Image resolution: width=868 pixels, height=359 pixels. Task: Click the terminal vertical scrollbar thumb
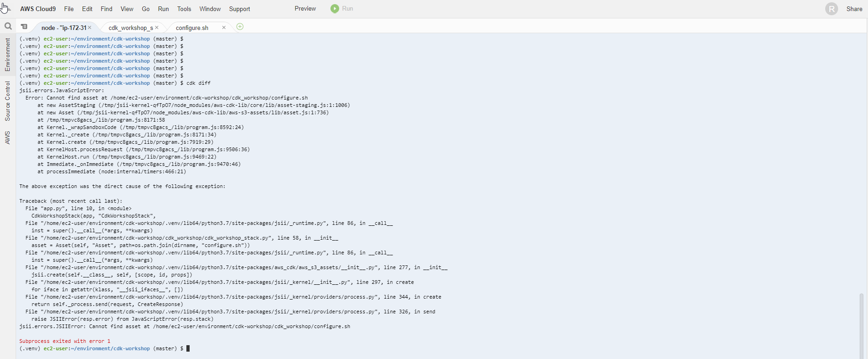tap(862, 325)
